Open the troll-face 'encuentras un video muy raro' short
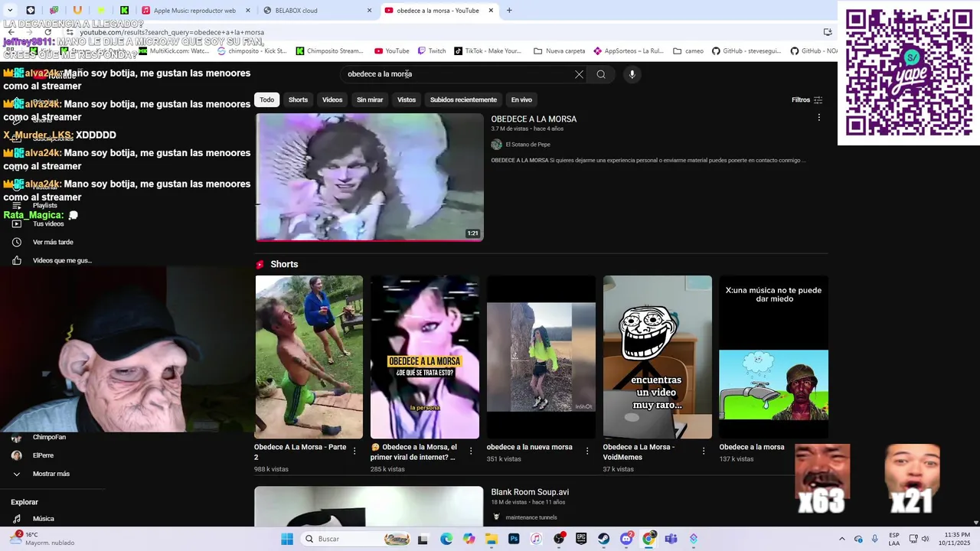This screenshot has height=551, width=980. (657, 357)
